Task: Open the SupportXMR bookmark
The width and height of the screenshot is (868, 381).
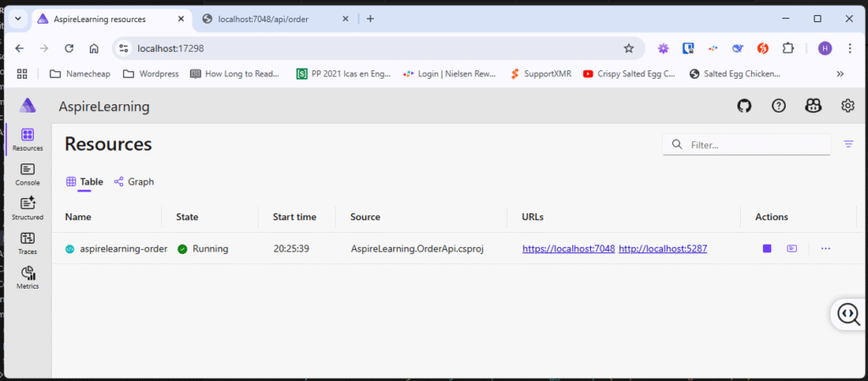Action: (x=541, y=74)
